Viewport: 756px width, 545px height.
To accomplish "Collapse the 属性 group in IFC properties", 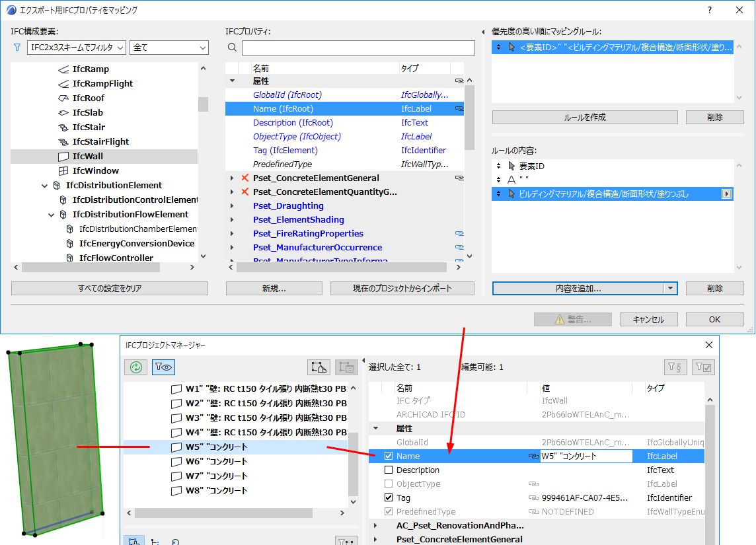I will (233, 81).
